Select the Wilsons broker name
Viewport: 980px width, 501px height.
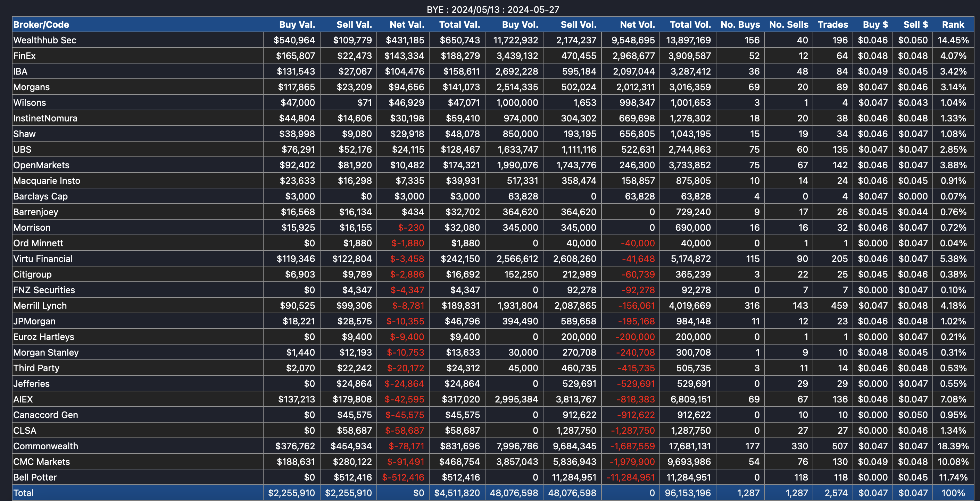pyautogui.click(x=29, y=103)
